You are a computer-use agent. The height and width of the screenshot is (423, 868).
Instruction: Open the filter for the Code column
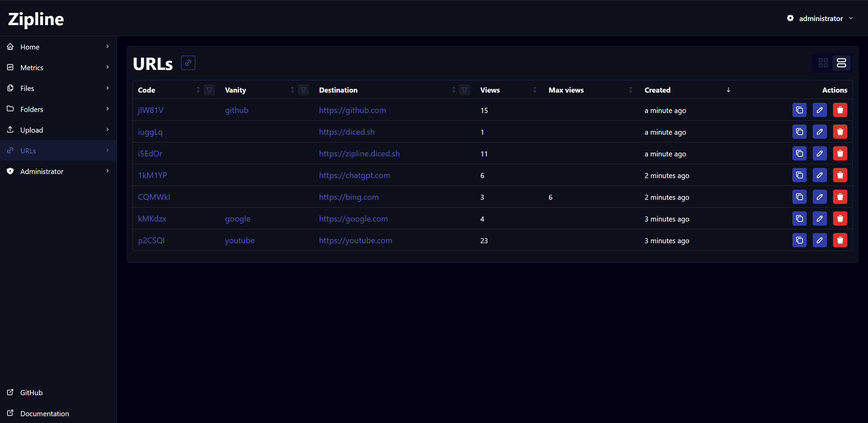pyautogui.click(x=209, y=90)
